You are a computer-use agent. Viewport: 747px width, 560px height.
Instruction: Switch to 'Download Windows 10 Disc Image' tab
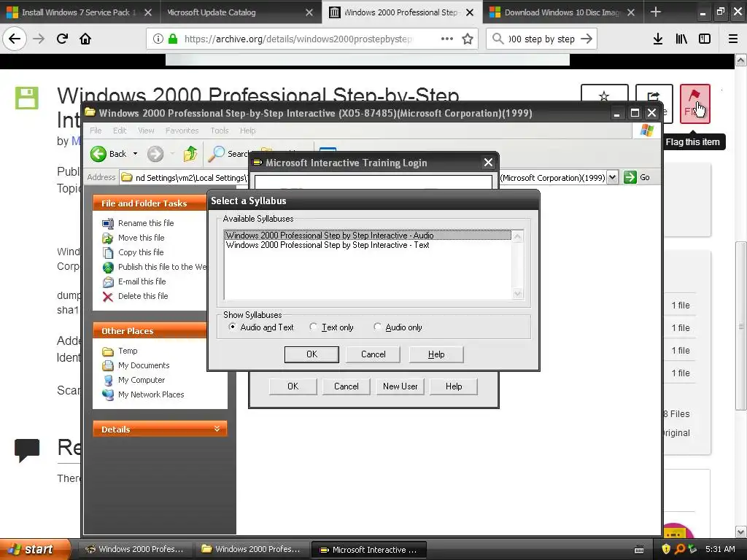(562, 12)
